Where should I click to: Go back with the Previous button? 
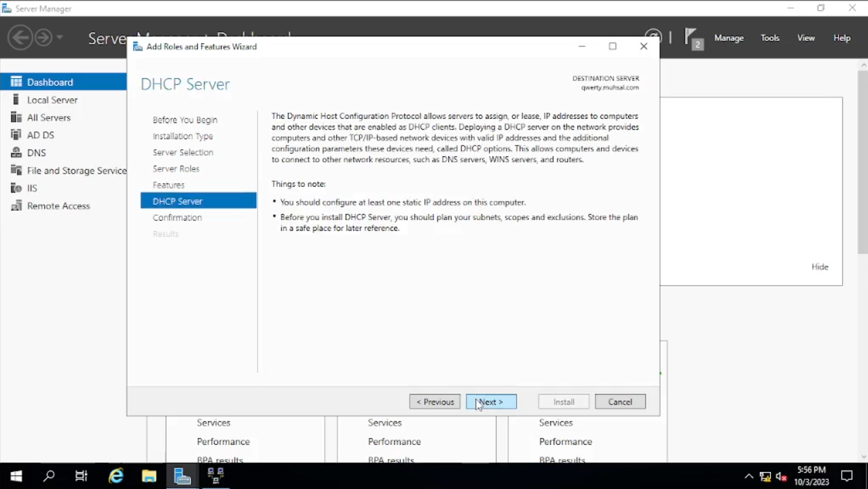tap(435, 402)
